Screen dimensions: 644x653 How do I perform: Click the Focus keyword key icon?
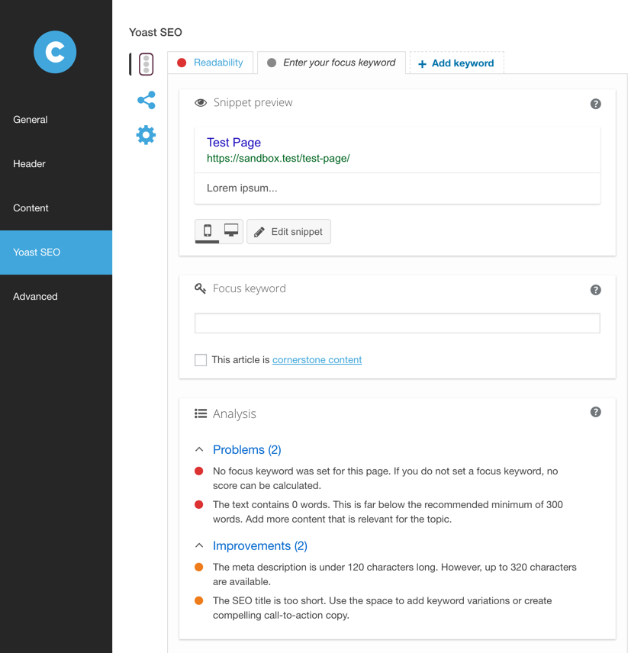(201, 288)
